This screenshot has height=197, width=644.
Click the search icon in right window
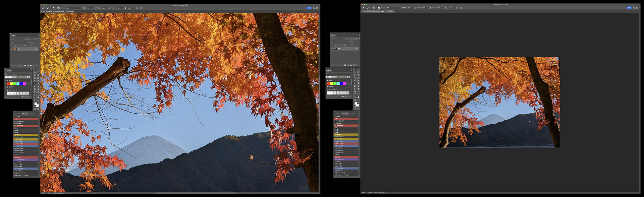(x=634, y=8)
